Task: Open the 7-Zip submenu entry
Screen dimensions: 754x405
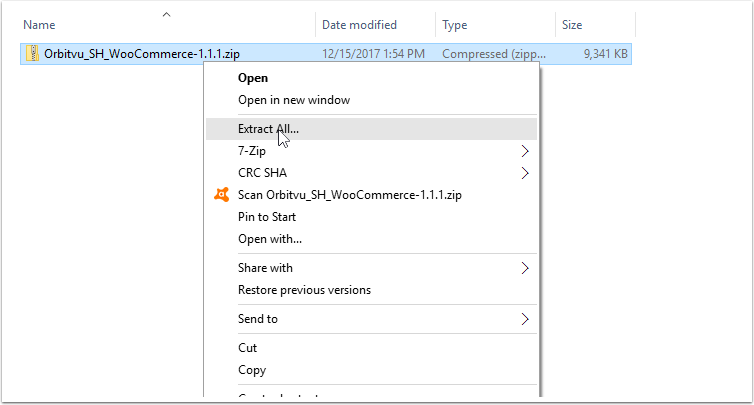Action: pyautogui.click(x=371, y=151)
